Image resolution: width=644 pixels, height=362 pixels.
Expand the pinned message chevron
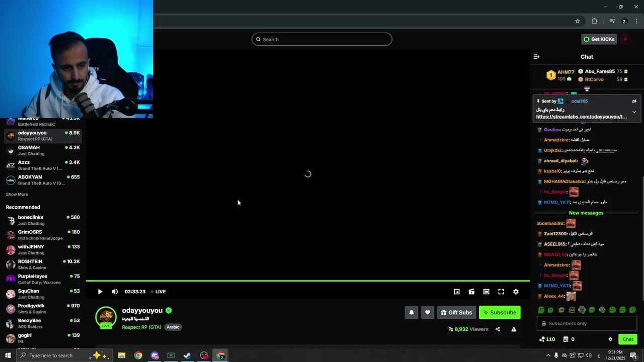click(634, 112)
